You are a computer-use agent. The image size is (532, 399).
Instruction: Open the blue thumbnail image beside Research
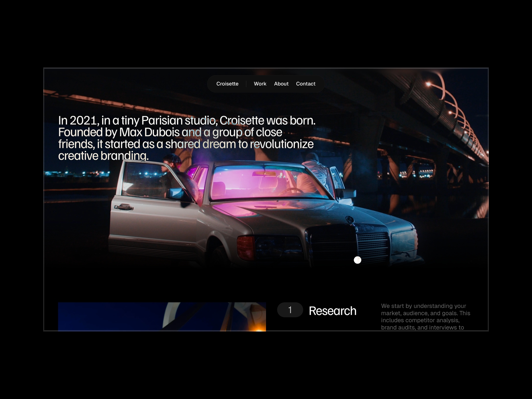[162, 317]
